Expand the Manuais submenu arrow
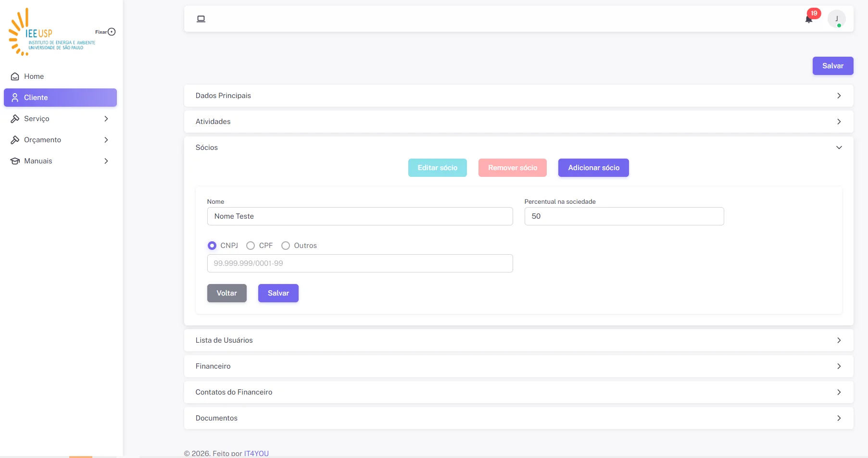The image size is (868, 458). click(106, 161)
